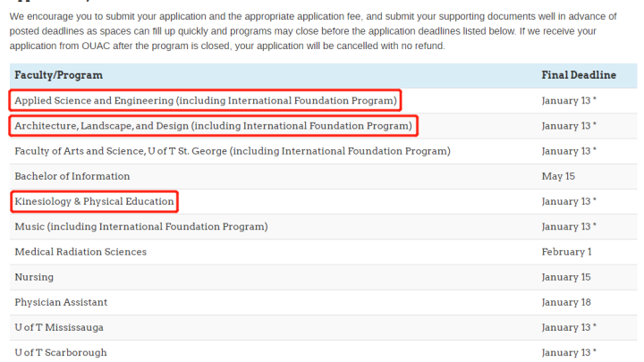
Task: Click the February 1 deadline cell
Action: point(566,252)
